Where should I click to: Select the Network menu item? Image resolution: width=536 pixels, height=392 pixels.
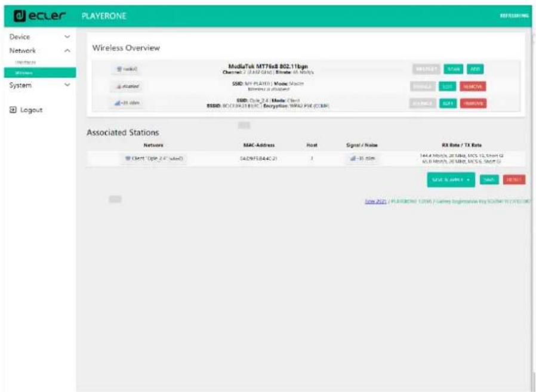point(22,51)
